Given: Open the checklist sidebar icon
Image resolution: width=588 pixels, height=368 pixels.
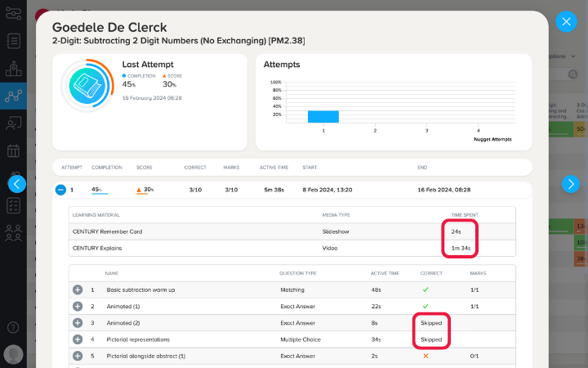Looking at the screenshot, I should click(x=13, y=206).
